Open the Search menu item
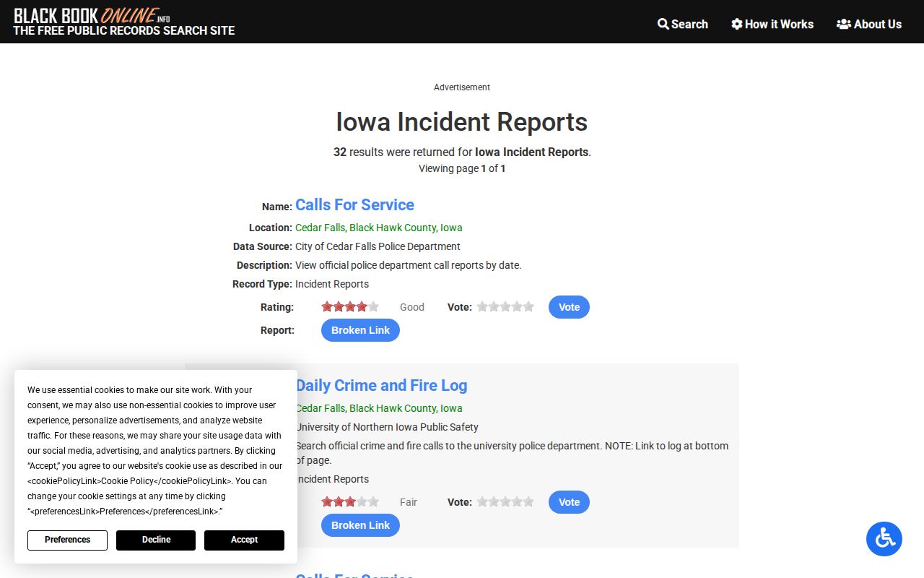The width and height of the screenshot is (924, 578). 683,24
